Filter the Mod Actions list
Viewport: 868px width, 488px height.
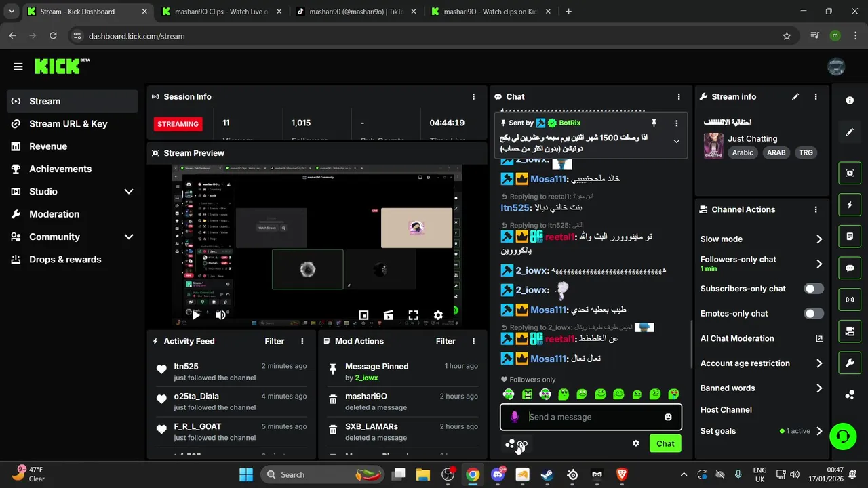[446, 341]
